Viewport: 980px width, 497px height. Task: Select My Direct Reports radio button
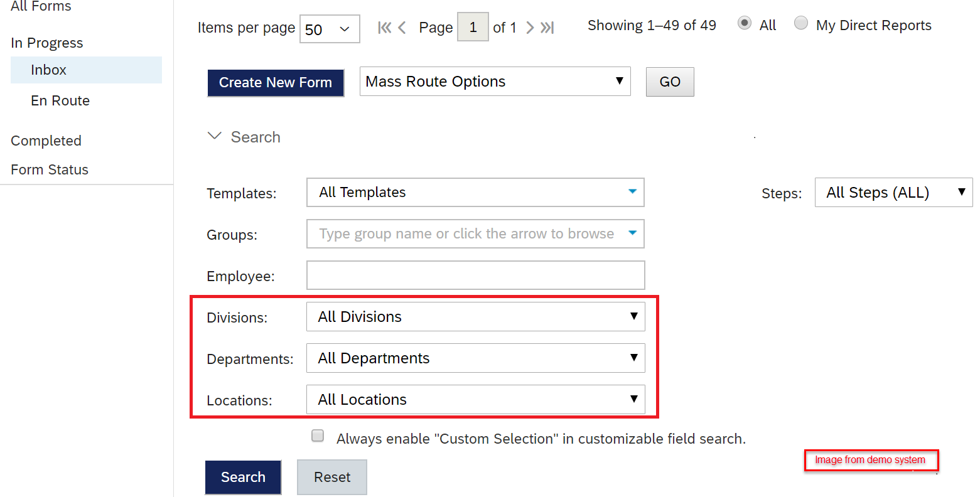[x=801, y=23]
